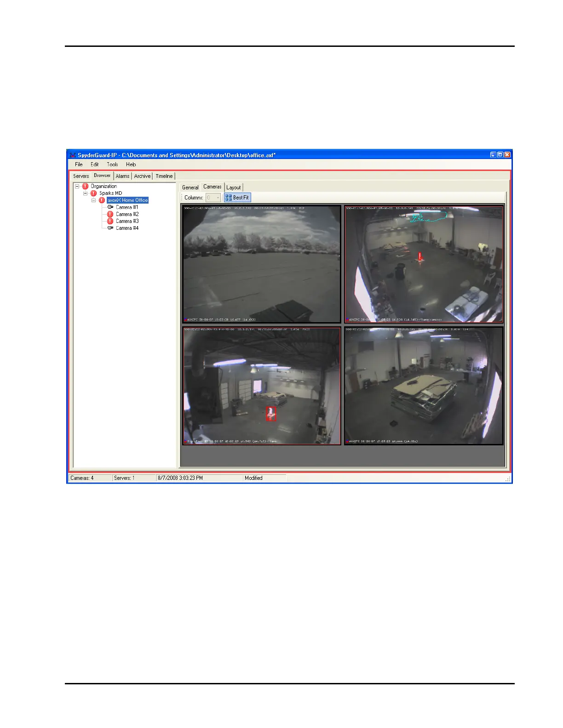
Task: Open the Help menu
Action: [x=131, y=165]
